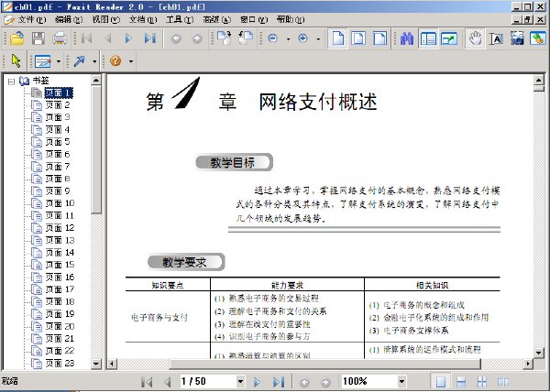Set fit width page view
The width and height of the screenshot is (550, 392).
click(379, 38)
